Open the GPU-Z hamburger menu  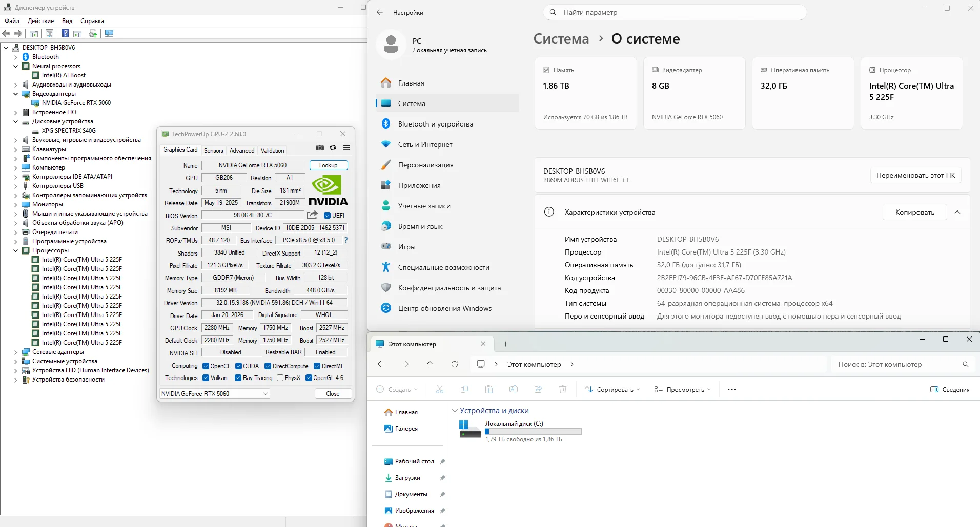tap(346, 147)
